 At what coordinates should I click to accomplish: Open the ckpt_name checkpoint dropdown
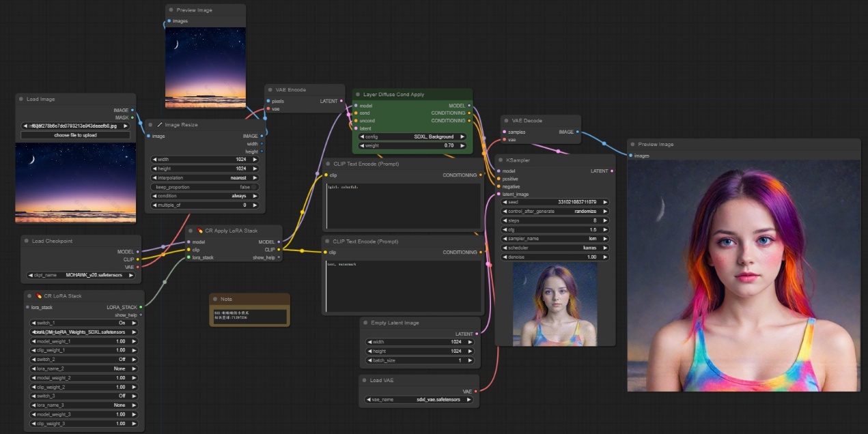(x=82, y=276)
